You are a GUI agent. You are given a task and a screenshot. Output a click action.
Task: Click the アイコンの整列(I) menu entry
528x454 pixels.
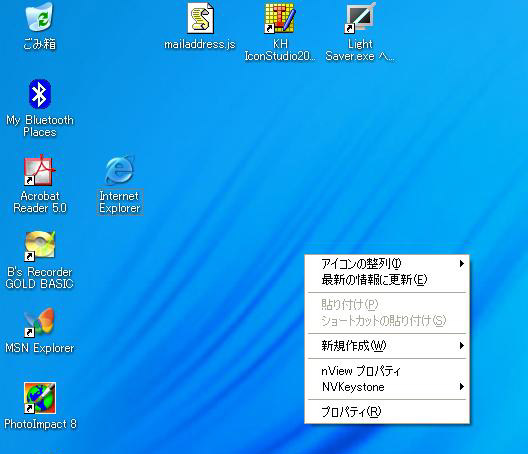[x=387, y=263]
